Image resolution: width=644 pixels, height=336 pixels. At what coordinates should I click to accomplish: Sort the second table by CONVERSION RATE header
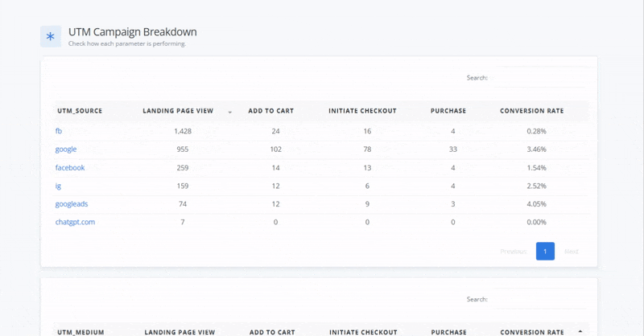(532, 332)
